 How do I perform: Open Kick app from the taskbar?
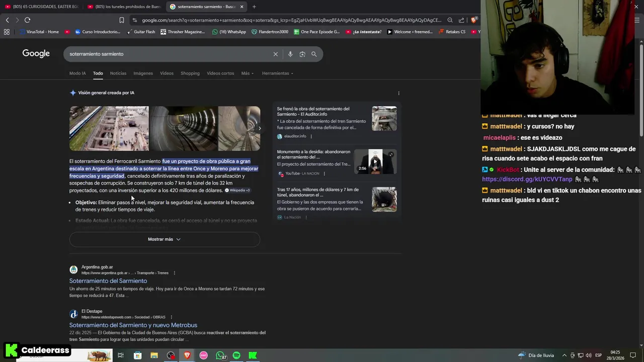pyautogui.click(x=253, y=355)
